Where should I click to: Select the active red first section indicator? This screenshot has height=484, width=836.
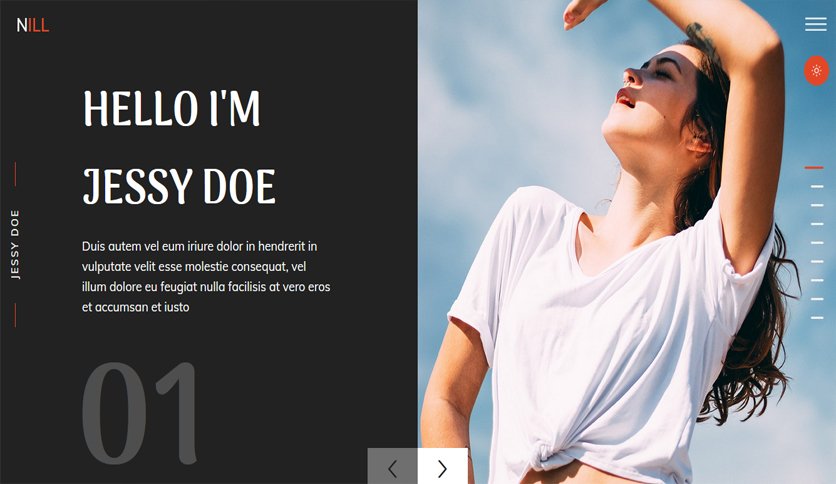(x=814, y=167)
